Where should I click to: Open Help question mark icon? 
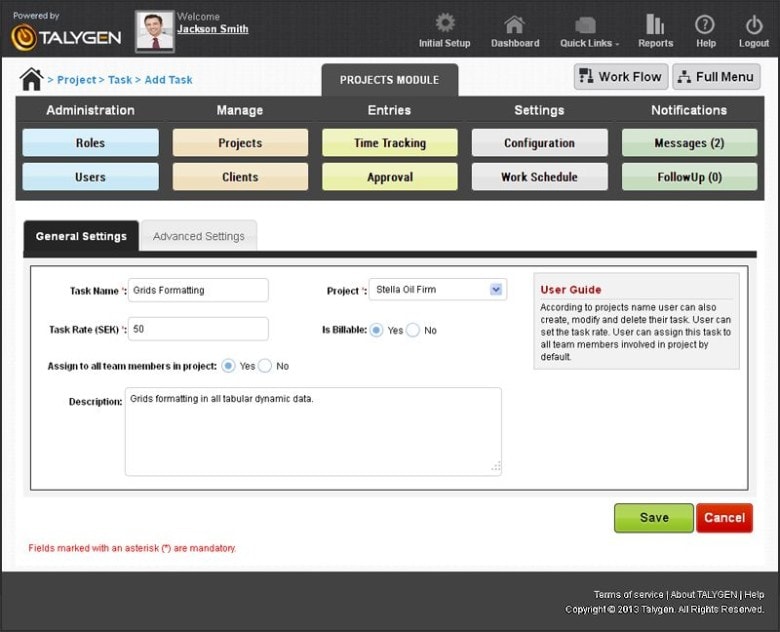point(705,24)
